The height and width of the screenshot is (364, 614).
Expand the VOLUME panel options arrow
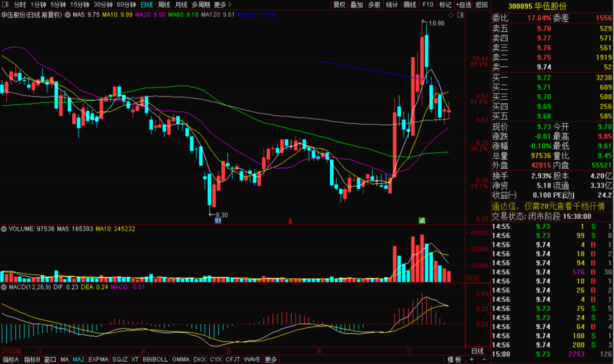tap(4, 229)
